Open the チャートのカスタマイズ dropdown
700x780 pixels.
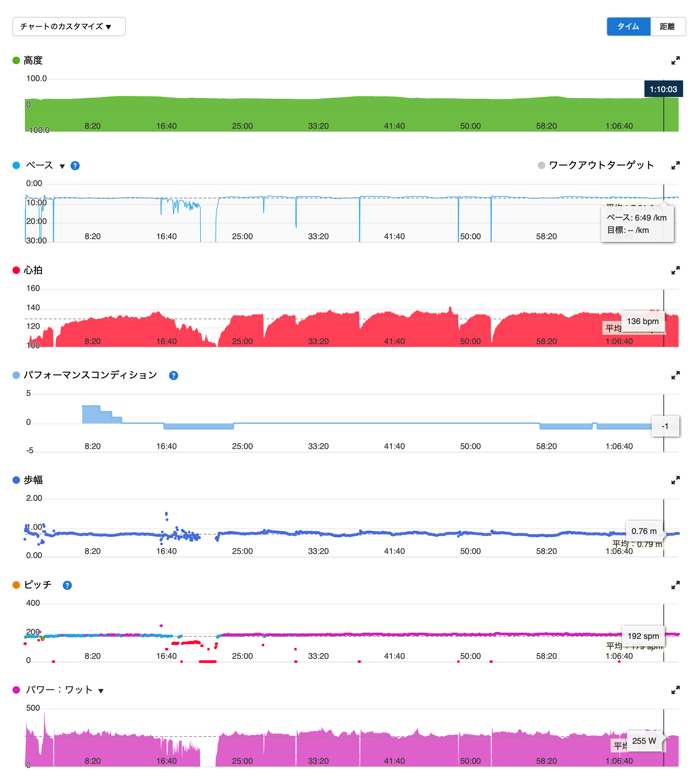click(69, 27)
